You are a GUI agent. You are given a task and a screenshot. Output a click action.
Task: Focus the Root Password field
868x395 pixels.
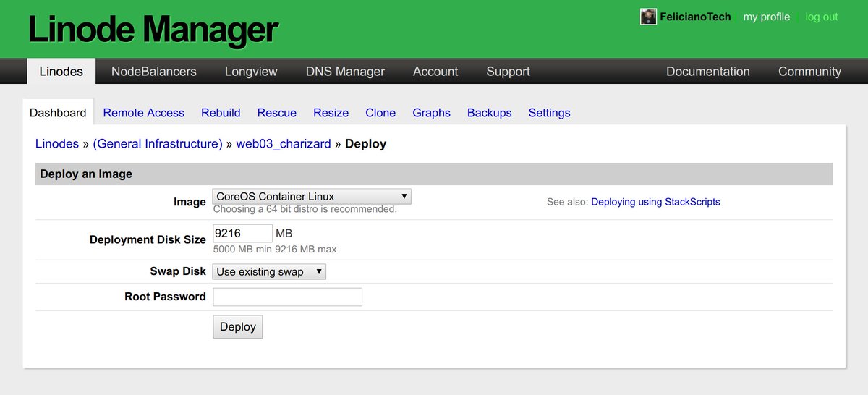(287, 297)
